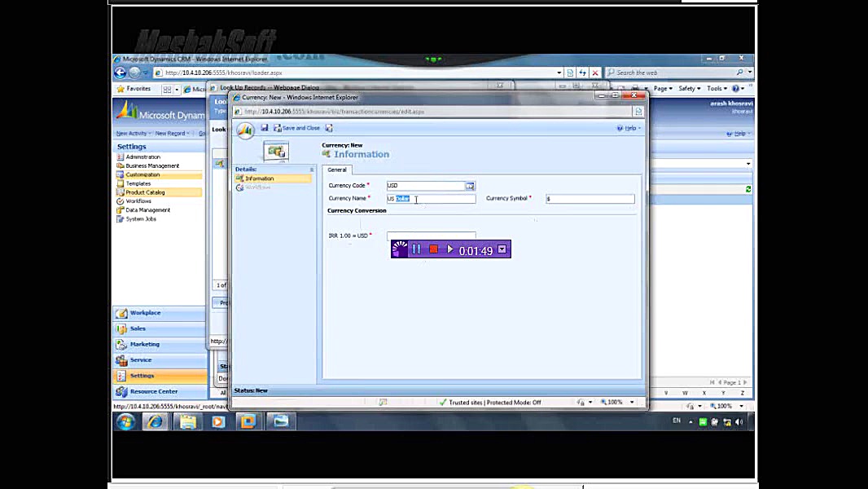Click the main browser address bar
This screenshot has width=868, height=489.
[x=357, y=73]
